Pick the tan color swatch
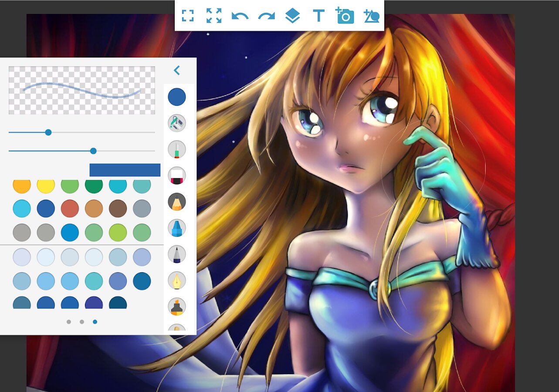Image resolution: width=559 pixels, height=392 pixels. pyautogui.click(x=94, y=209)
